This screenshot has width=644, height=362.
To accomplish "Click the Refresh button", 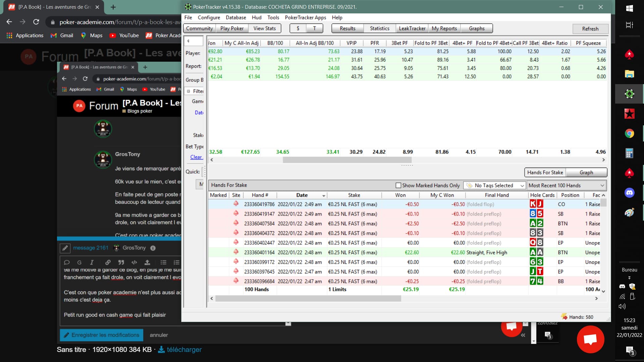I will pyautogui.click(x=590, y=28).
